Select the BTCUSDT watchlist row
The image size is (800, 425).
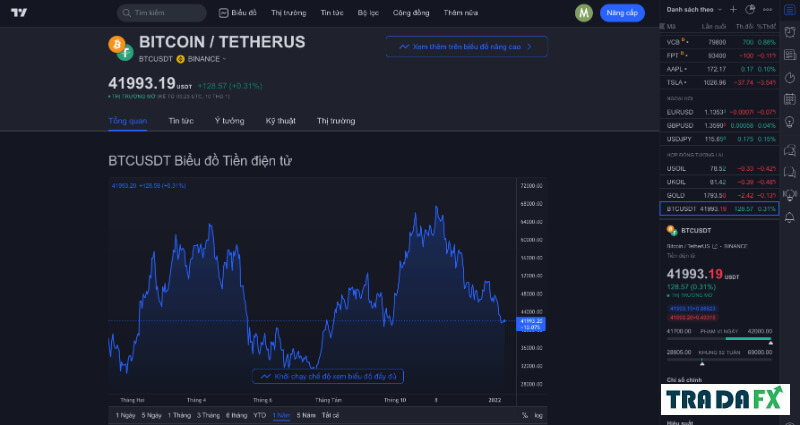[x=719, y=209]
